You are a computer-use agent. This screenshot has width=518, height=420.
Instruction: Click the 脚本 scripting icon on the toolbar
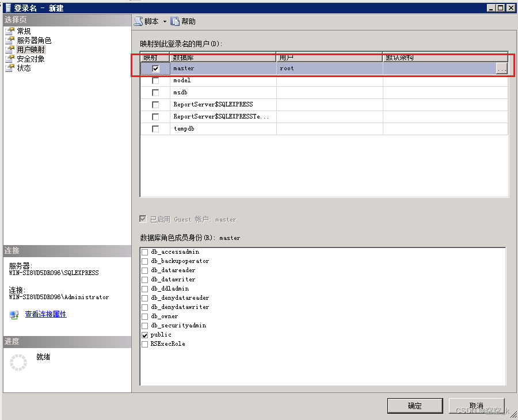[x=139, y=21]
